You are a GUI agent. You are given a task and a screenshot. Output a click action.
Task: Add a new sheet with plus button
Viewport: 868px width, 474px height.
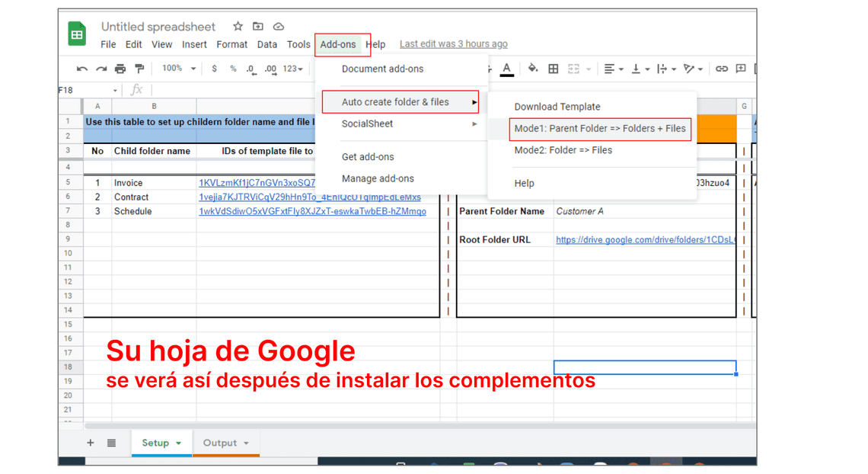pos(91,443)
